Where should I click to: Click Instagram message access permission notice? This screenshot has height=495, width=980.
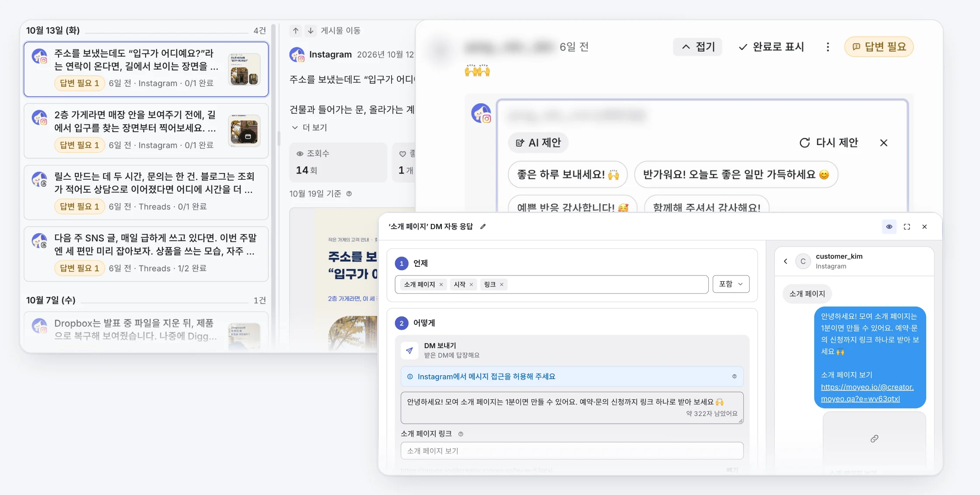[572, 376]
